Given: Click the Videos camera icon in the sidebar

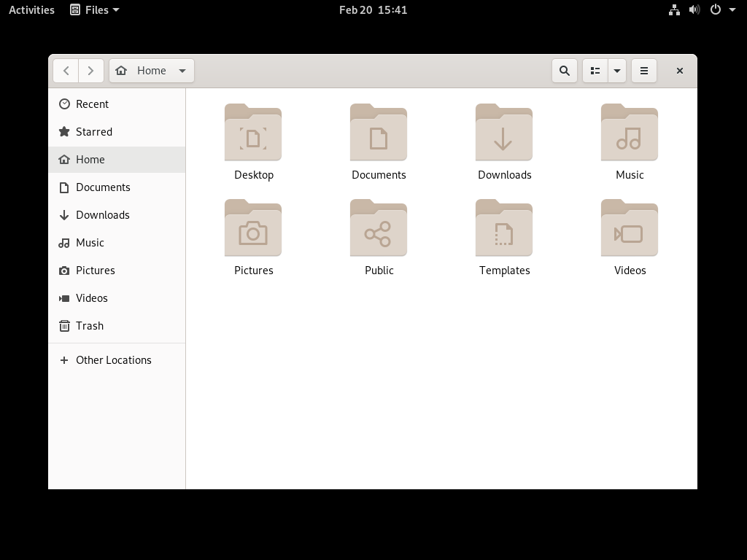Looking at the screenshot, I should pos(64,298).
